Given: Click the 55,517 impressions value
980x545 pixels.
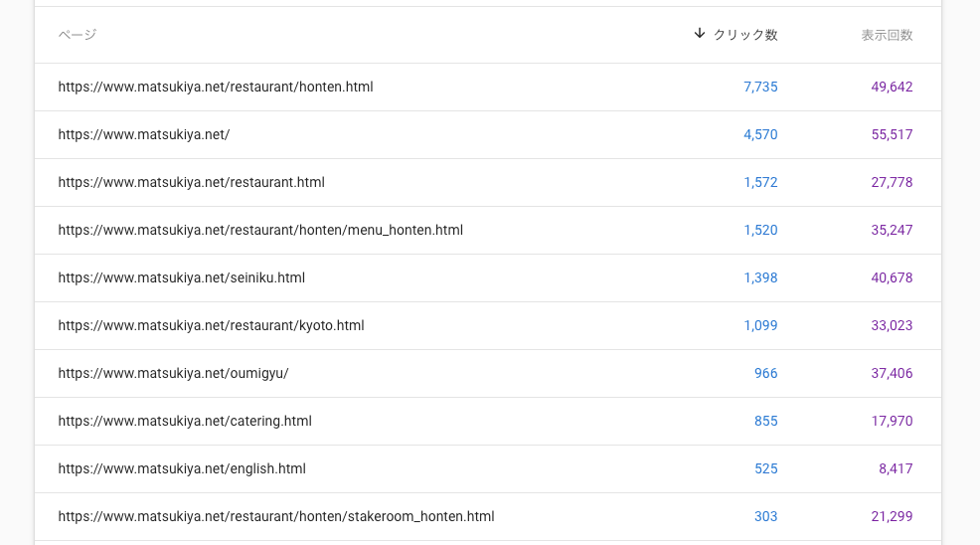Looking at the screenshot, I should pyautogui.click(x=892, y=135).
